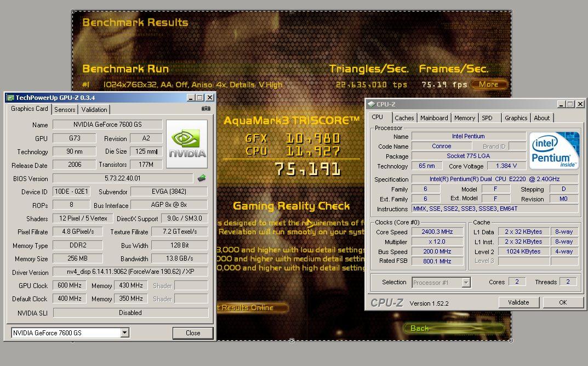The width and height of the screenshot is (588, 366).
Task: Click the DirectX Support value 9.0c / SM3.0
Action: coord(185,218)
